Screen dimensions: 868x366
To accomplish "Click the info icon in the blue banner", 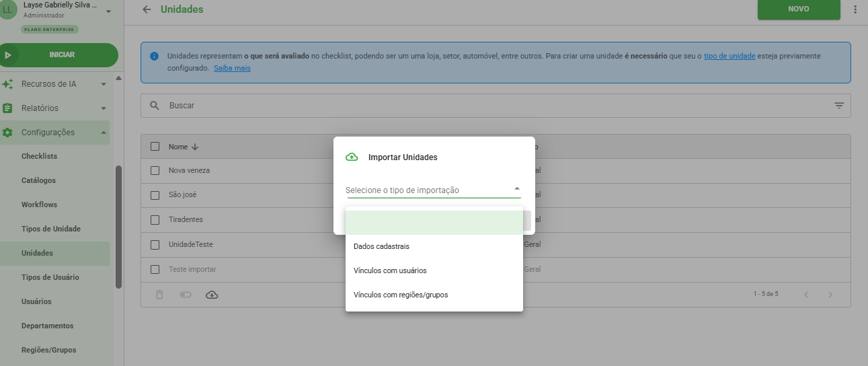I will [155, 57].
